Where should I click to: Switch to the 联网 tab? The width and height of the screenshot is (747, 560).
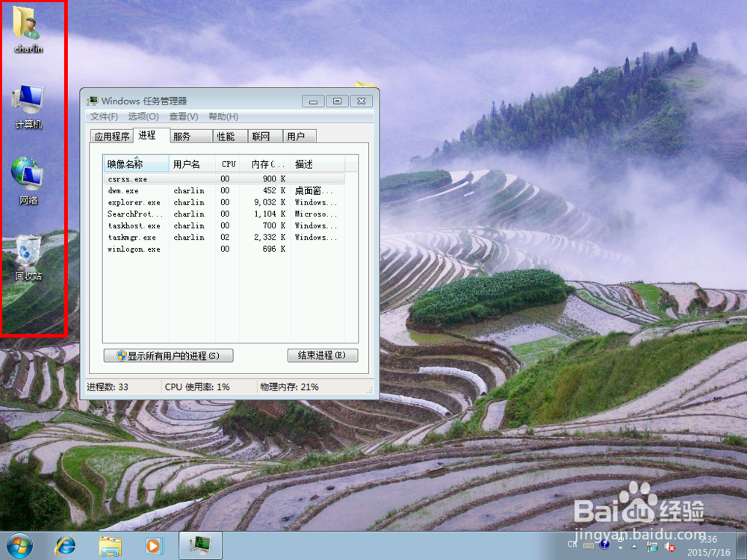265,136
